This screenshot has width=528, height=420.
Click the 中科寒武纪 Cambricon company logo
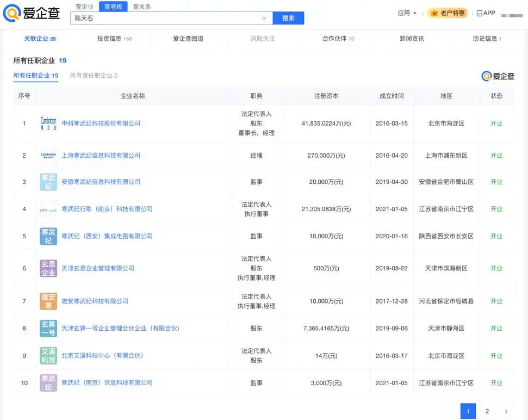48,123
